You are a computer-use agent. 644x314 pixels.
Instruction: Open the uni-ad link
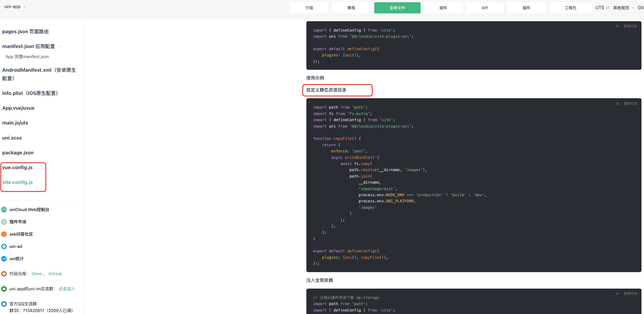coord(16,246)
